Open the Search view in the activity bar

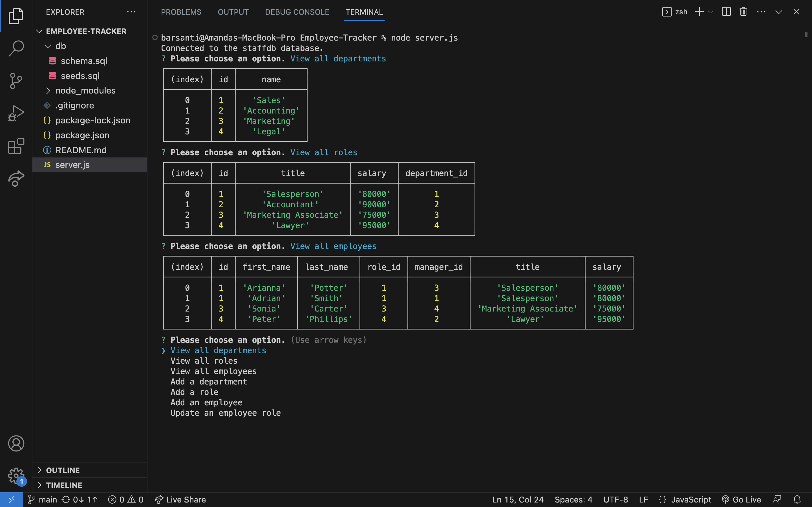pos(16,48)
